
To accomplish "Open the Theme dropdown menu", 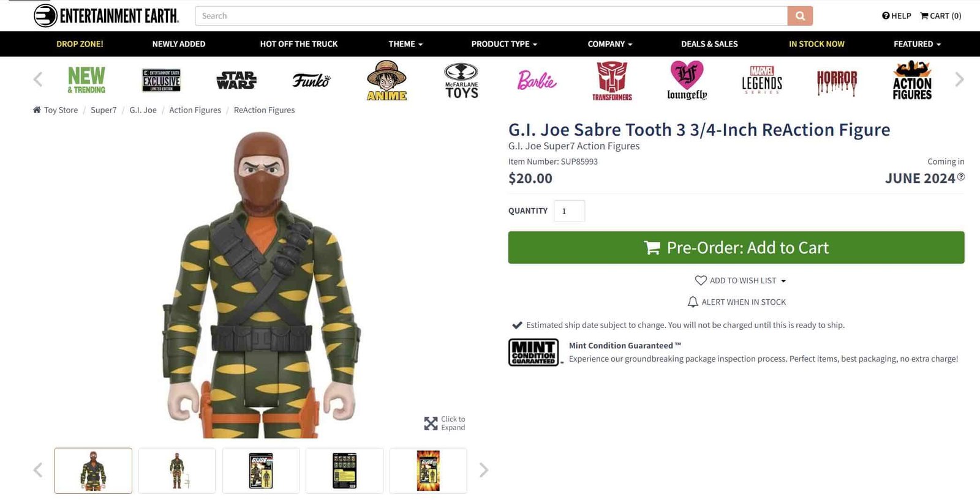I will pos(405,43).
